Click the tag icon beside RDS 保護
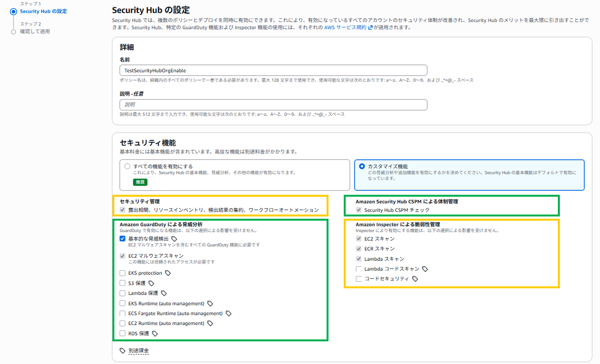This screenshot has width=600, height=364. coord(155,334)
